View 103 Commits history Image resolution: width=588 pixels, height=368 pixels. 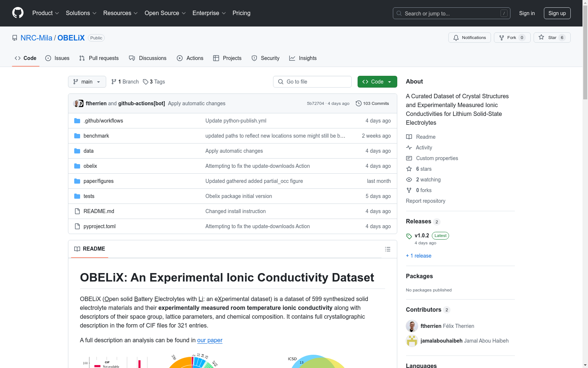(372, 103)
